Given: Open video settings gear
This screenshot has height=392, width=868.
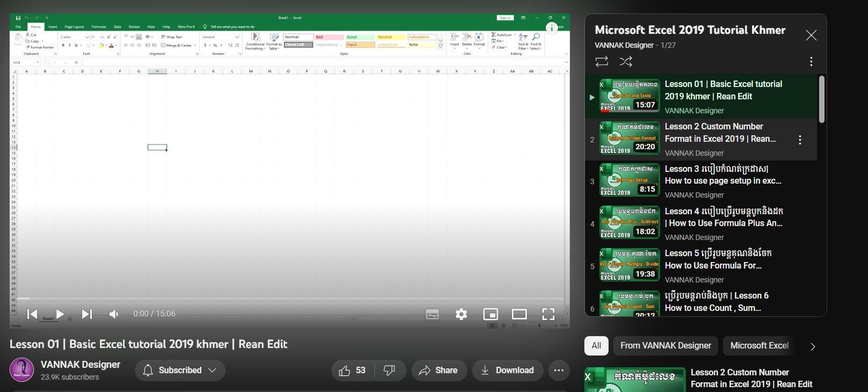Looking at the screenshot, I should [461, 314].
